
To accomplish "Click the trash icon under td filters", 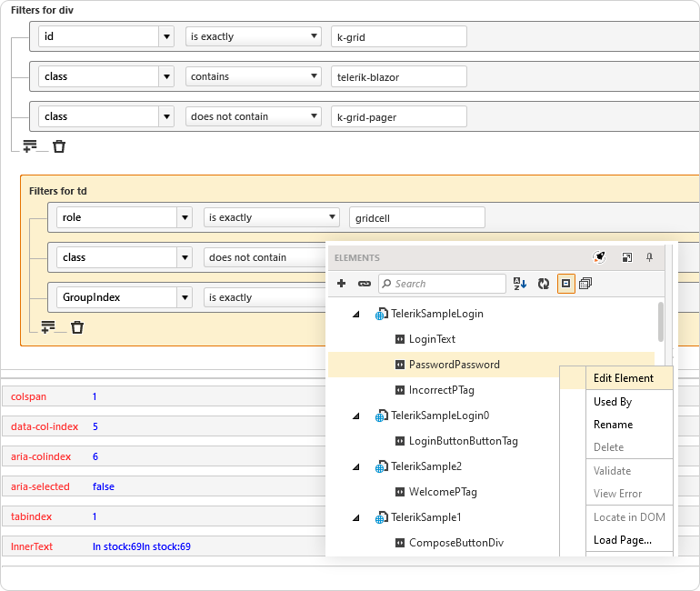I will pos(77,327).
